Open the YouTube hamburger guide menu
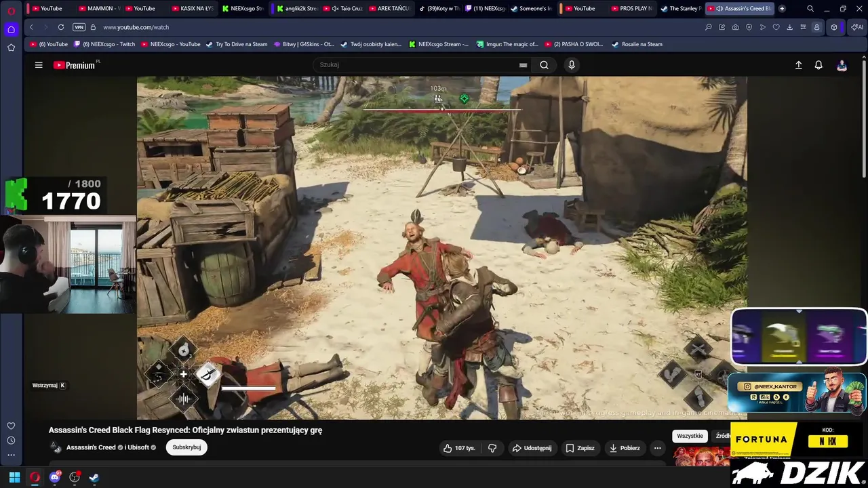The width and height of the screenshot is (868, 488). coord(39,65)
